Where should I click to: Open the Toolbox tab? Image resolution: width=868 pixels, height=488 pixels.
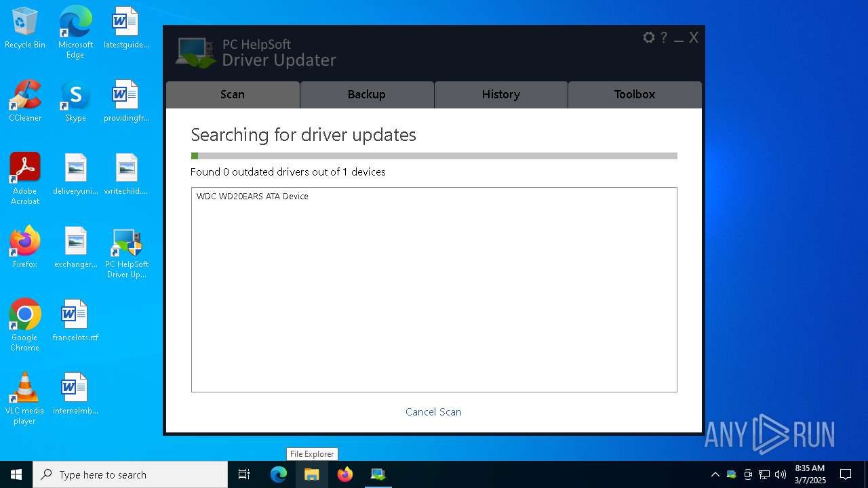(635, 95)
